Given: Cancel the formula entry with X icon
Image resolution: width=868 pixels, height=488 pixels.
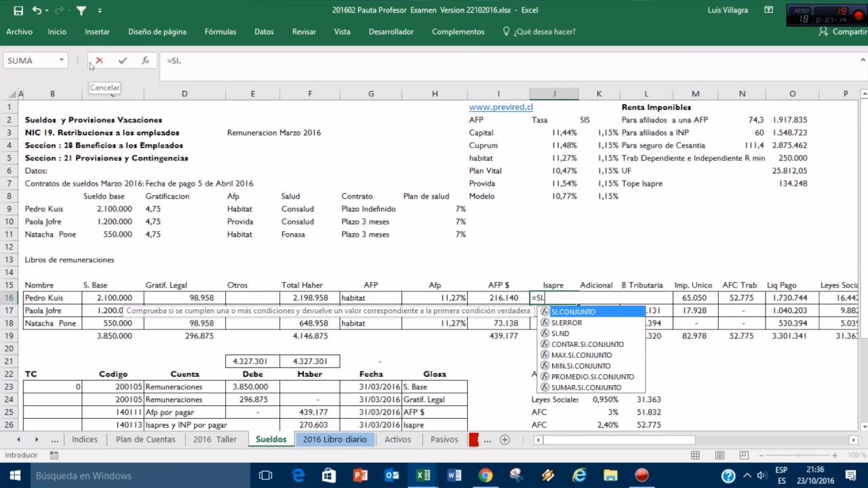Looking at the screenshot, I should (x=100, y=60).
